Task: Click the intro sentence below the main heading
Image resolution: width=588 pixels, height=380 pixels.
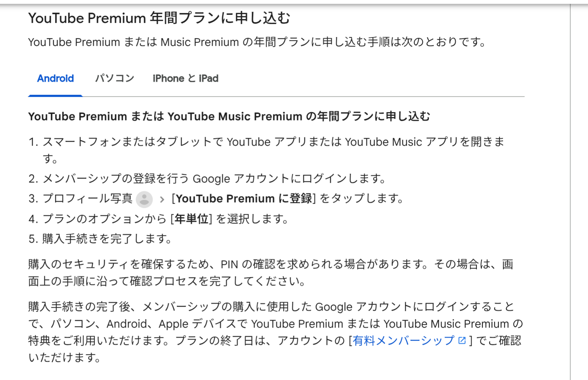Action: point(257,42)
